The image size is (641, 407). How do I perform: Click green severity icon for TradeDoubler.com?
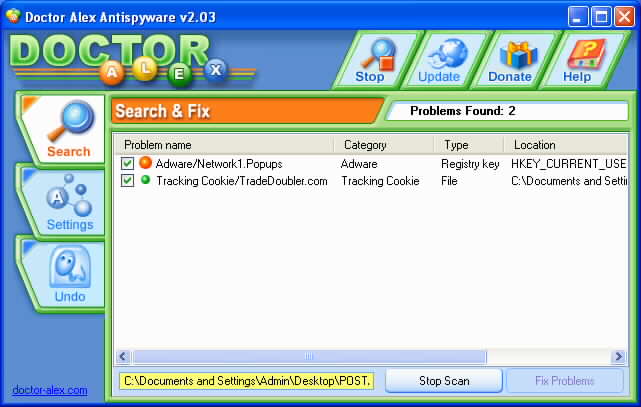145,179
